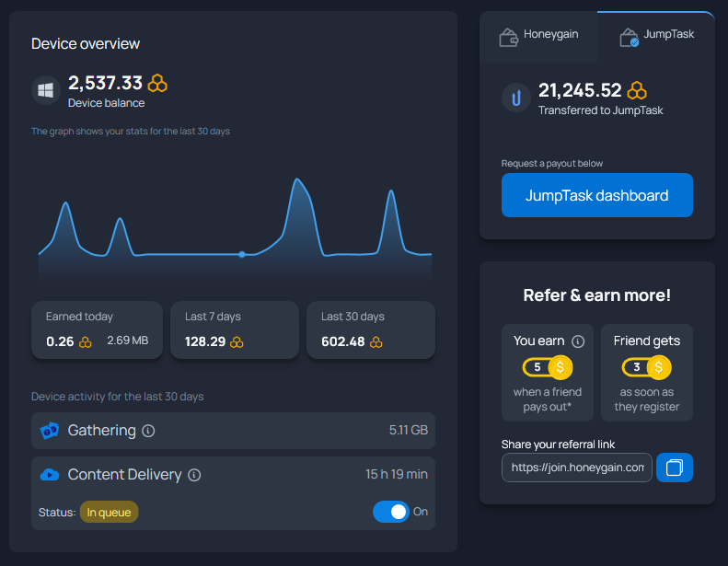Click the JumpTask transfer icon
This screenshot has width=728, height=566.
pyautogui.click(x=515, y=98)
